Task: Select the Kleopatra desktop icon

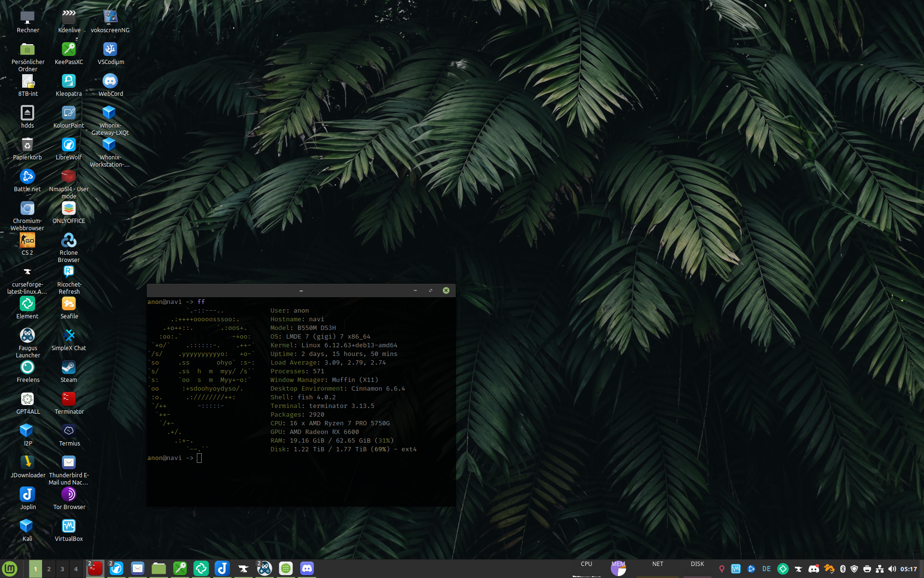Action: tap(69, 81)
